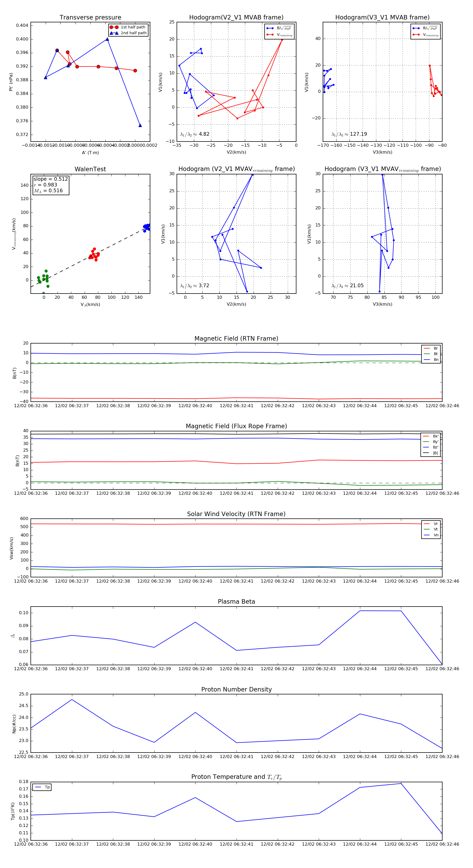The image size is (473, 868).
Task: Click 'A' (T·m)' x-axis label
Action: click(90, 153)
